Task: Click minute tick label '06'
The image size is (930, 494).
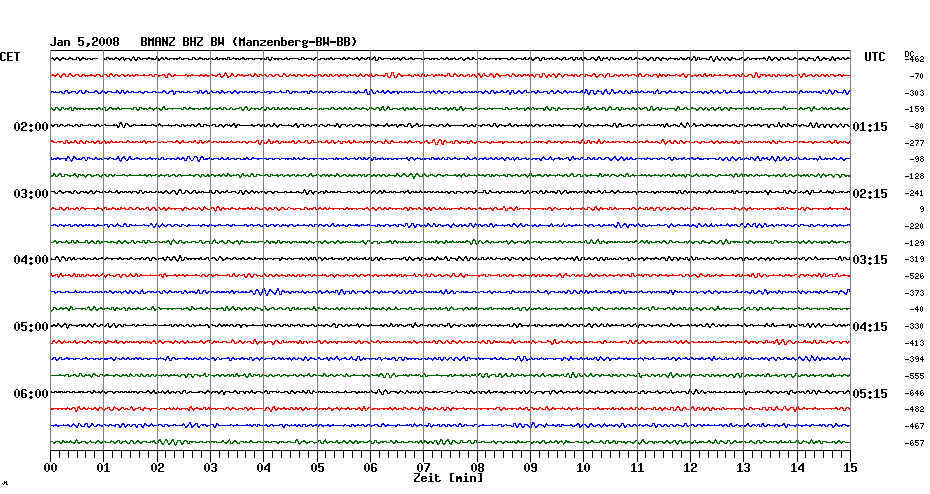Action: [x=370, y=468]
